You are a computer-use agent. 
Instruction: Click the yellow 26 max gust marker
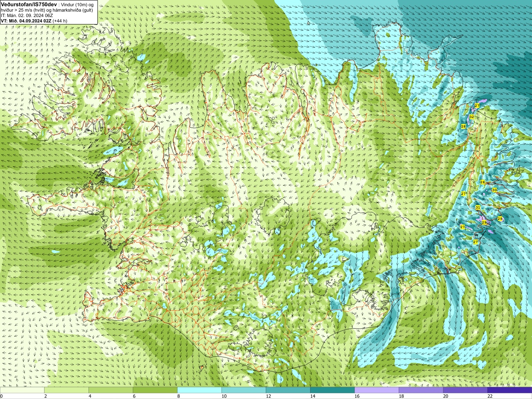click(x=483, y=182)
